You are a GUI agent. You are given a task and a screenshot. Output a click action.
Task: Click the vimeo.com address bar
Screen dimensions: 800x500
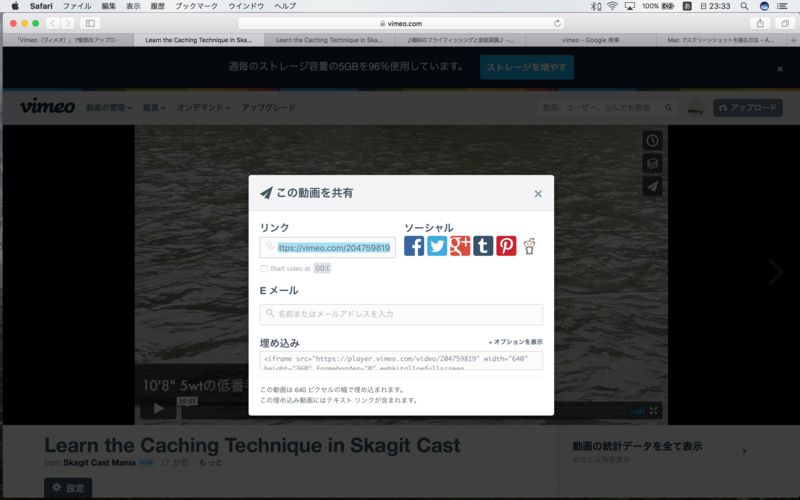click(401, 23)
